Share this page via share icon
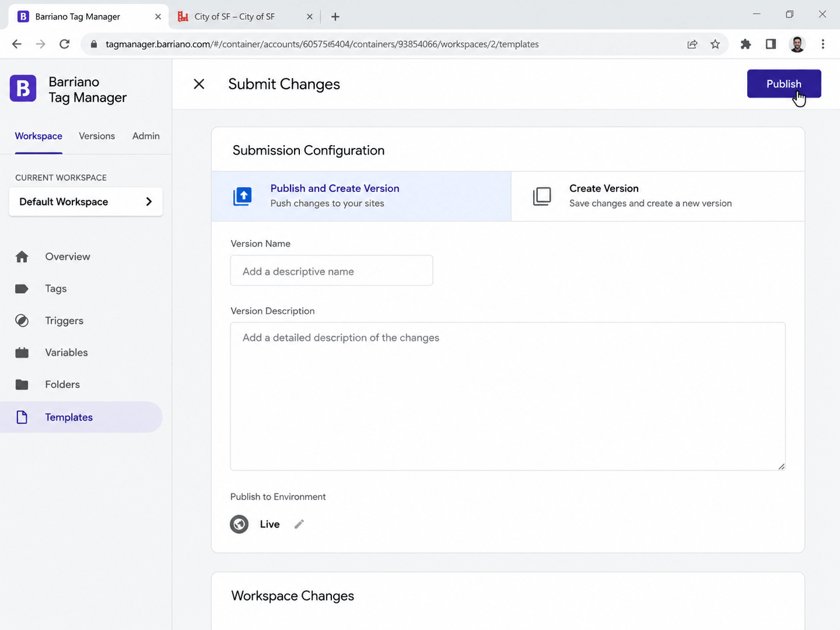The width and height of the screenshot is (840, 630). 692,44
